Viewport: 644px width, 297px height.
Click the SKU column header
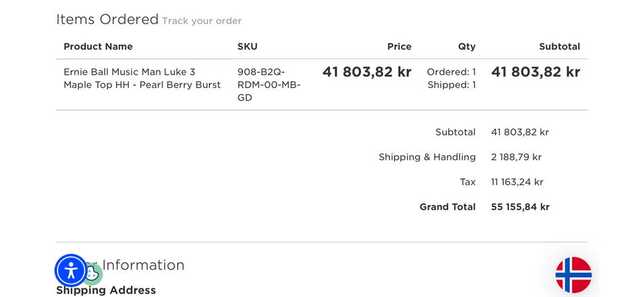pyautogui.click(x=248, y=46)
